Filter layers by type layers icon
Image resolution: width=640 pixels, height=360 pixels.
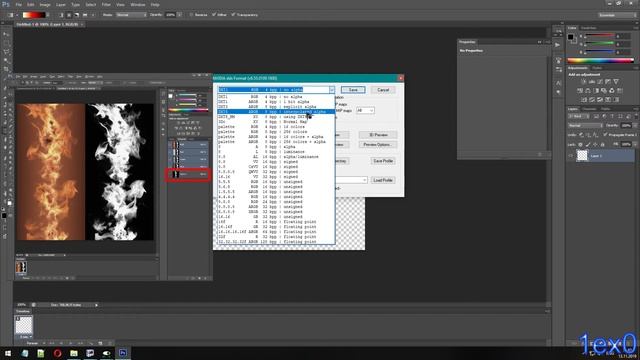click(x=612, y=117)
